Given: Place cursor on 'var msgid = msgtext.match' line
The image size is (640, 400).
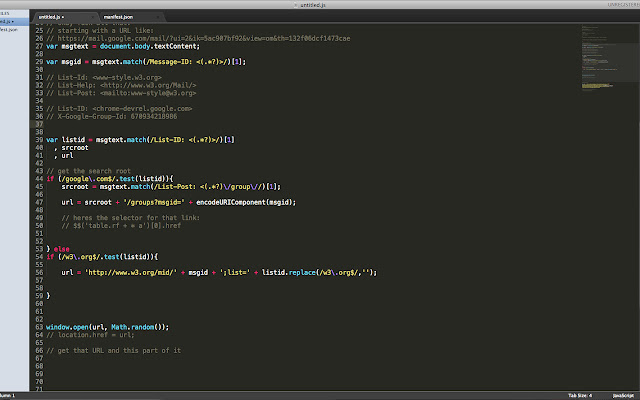Looking at the screenshot, I should pos(146,62).
